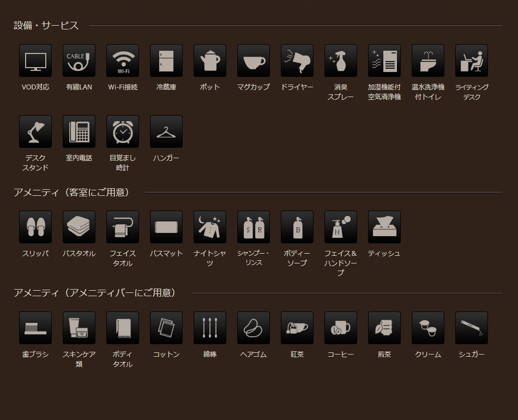Select the スキンケア類 skincare icon

79,328
